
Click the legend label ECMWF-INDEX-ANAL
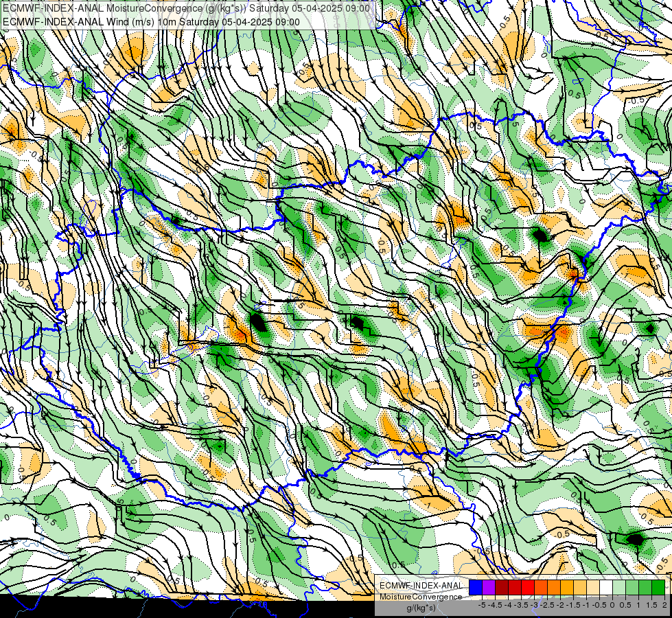[421, 586]
